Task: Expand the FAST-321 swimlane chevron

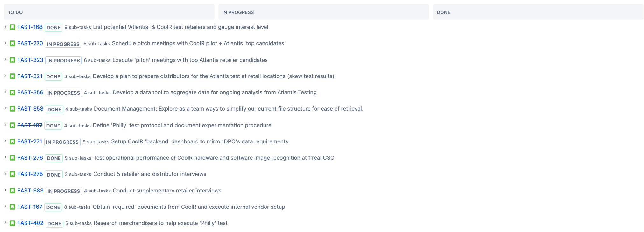Action: click(5, 76)
